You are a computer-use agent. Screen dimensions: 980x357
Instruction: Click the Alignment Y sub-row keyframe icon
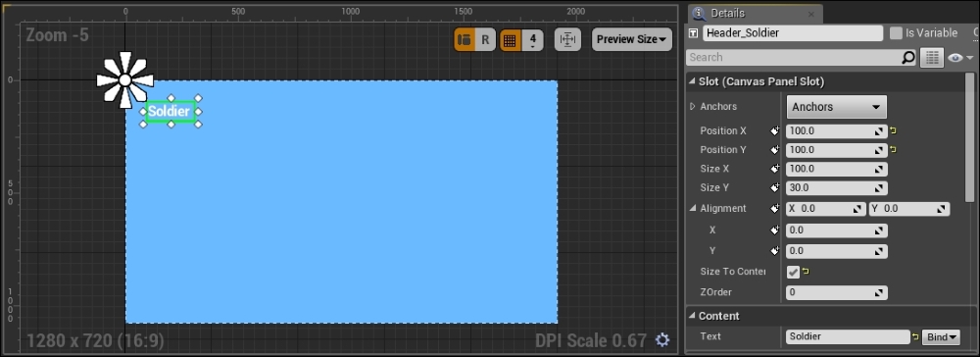click(774, 251)
